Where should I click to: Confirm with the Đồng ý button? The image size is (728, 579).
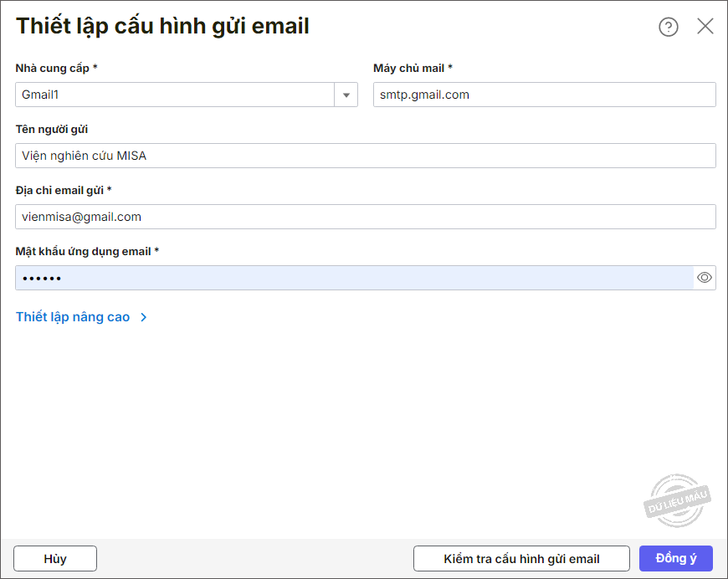(x=675, y=558)
